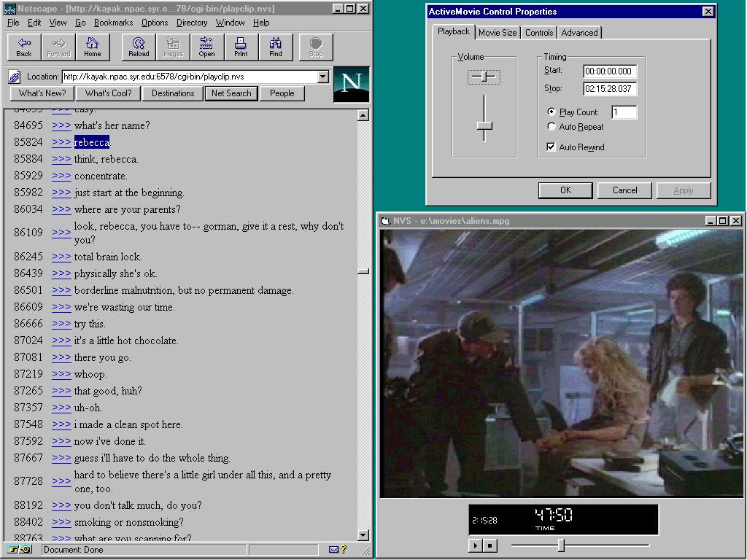Click the Play Count number field

[624, 112]
